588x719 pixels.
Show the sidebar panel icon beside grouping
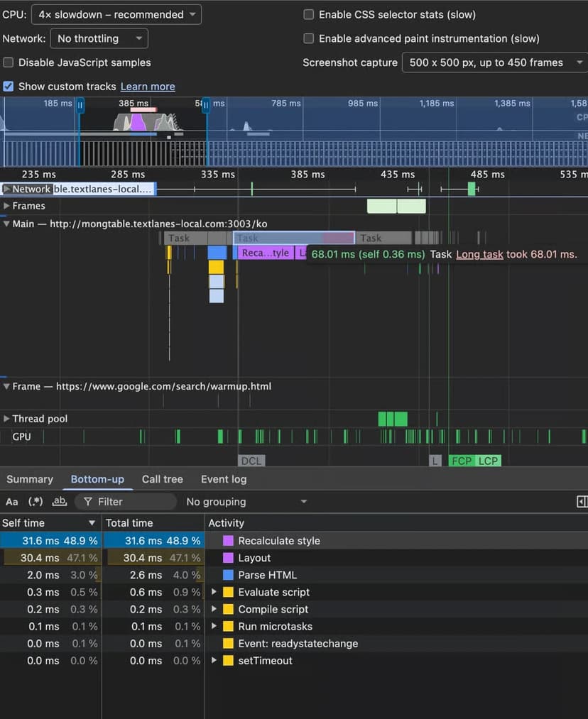pyautogui.click(x=582, y=502)
